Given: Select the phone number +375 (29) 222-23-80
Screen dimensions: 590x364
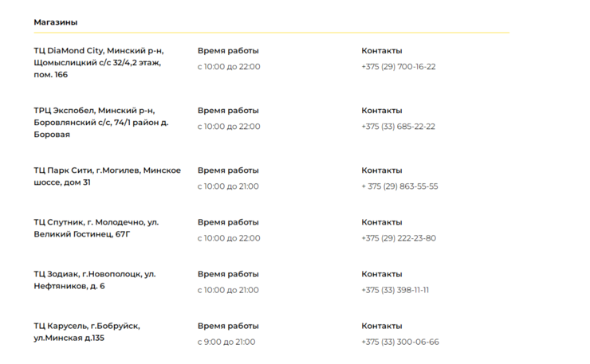Looking at the screenshot, I should (x=398, y=238).
